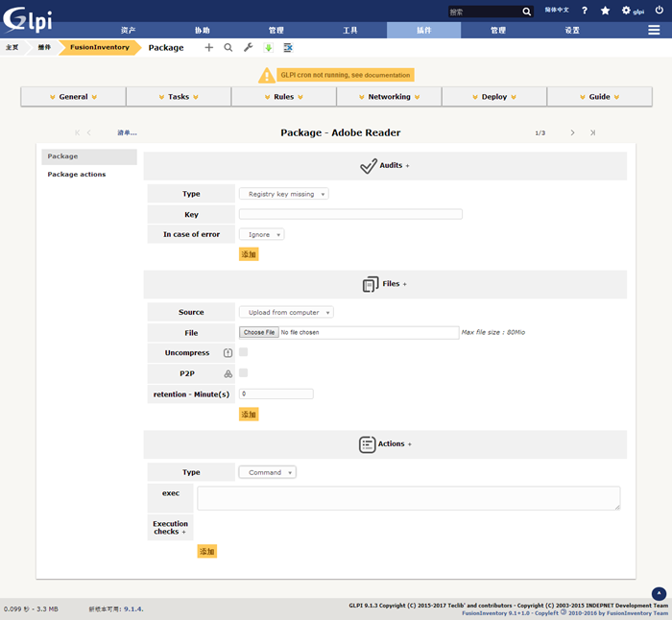Click the 9.1.4 version link
Viewport: 672px width, 620px height.
pyautogui.click(x=133, y=608)
